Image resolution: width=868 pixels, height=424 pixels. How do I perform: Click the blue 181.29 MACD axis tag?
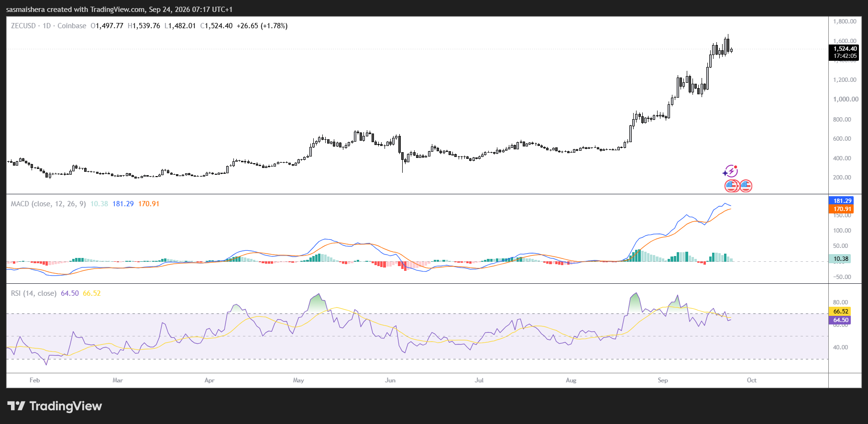(842, 201)
